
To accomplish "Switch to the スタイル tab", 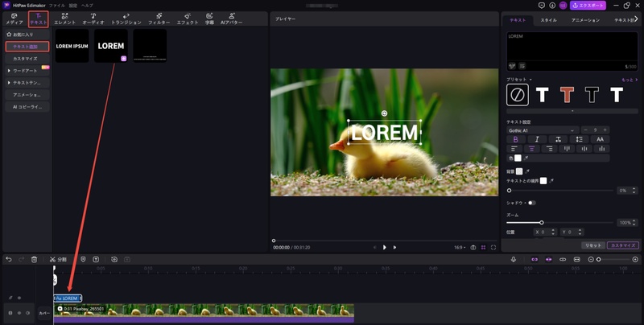I will 548,20.
